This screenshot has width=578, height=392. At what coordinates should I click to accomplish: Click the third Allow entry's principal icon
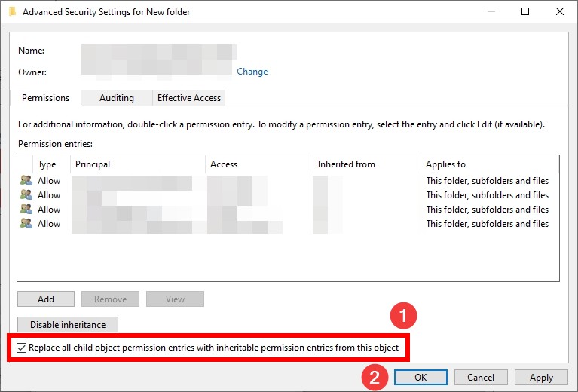click(26, 209)
